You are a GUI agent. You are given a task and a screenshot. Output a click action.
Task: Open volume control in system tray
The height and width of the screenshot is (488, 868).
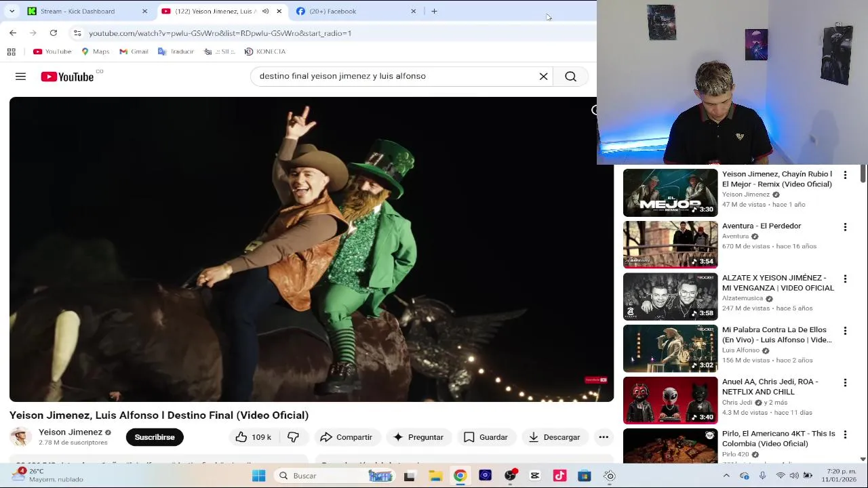pyautogui.click(x=794, y=476)
